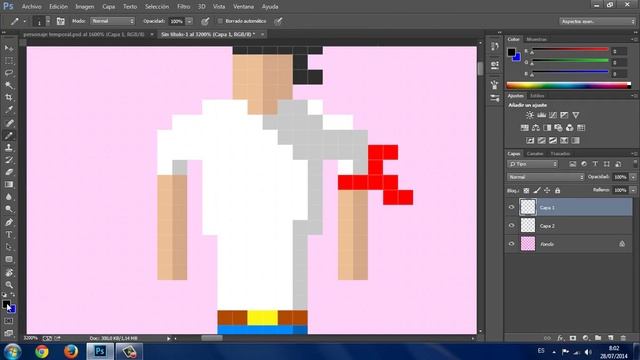The width and height of the screenshot is (640, 360).
Task: Select the History Brush tool
Action: point(9,160)
